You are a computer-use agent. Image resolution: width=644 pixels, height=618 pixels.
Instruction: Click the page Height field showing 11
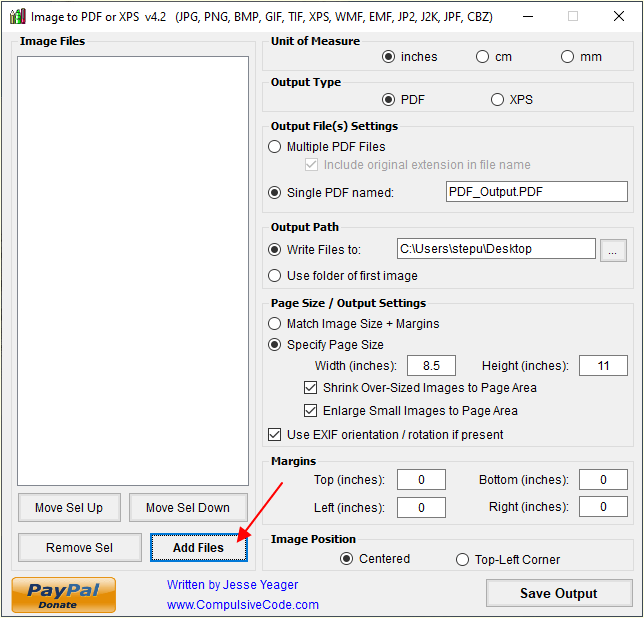tap(603, 365)
